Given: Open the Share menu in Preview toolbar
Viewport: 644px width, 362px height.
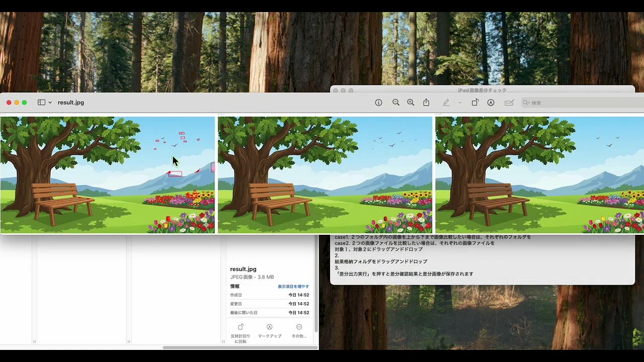Looking at the screenshot, I should [426, 103].
